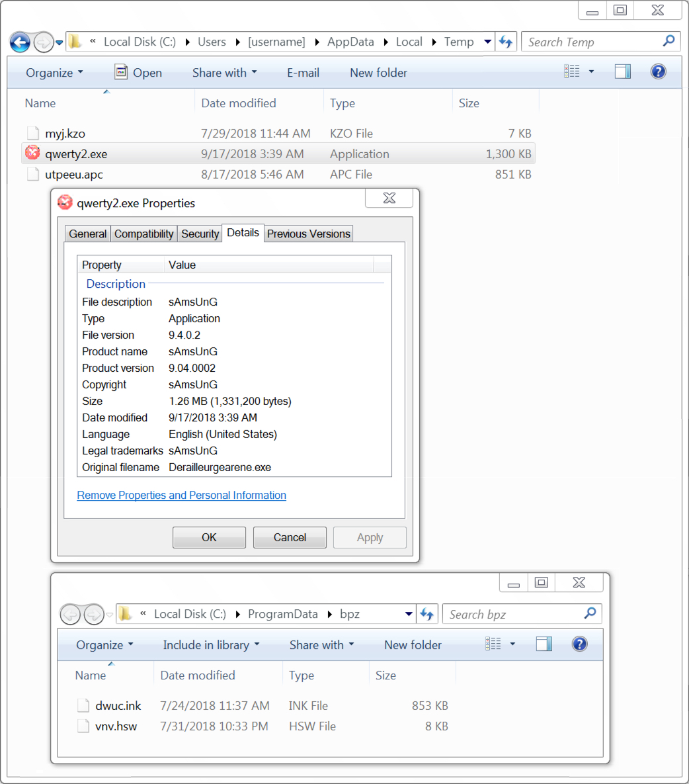
Task: Click E-mail in the Temp toolbar
Action: 303,73
